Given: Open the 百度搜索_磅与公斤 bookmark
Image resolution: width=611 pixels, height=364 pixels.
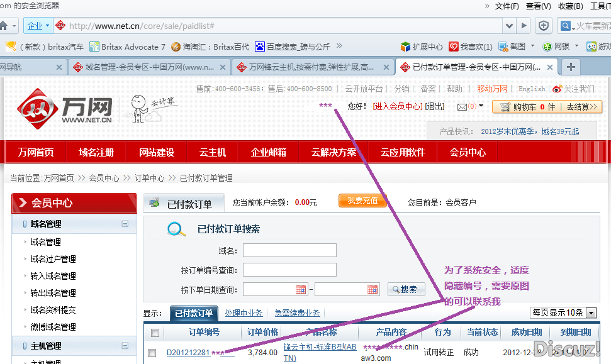Looking at the screenshot, I should (293, 47).
